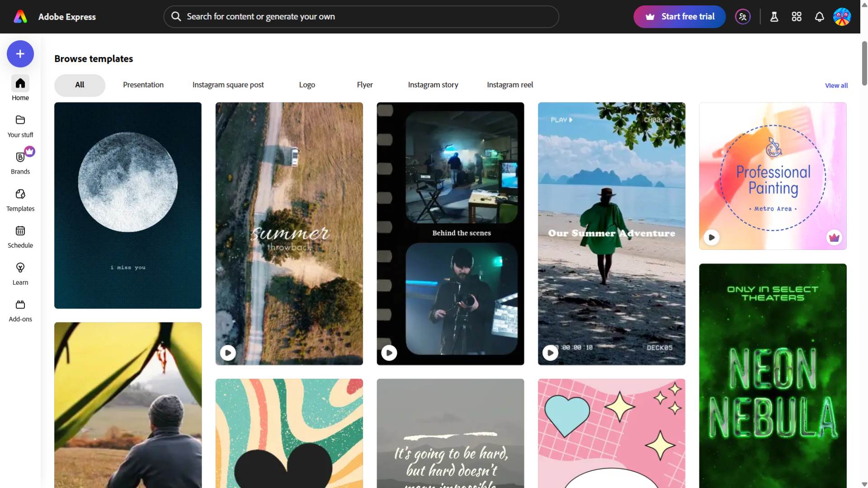The height and width of the screenshot is (488, 868).
Task: Click the Browse templates heading
Action: coord(94,59)
